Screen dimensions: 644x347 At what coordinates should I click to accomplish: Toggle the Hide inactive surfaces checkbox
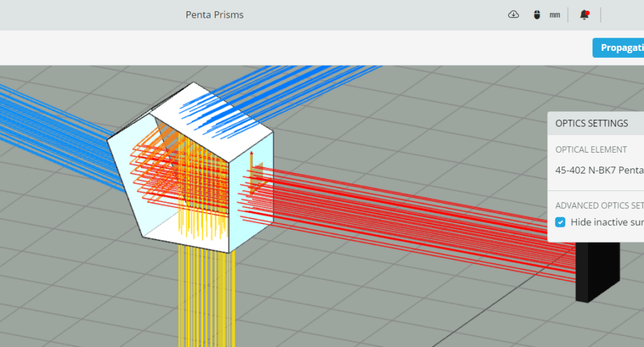click(560, 222)
